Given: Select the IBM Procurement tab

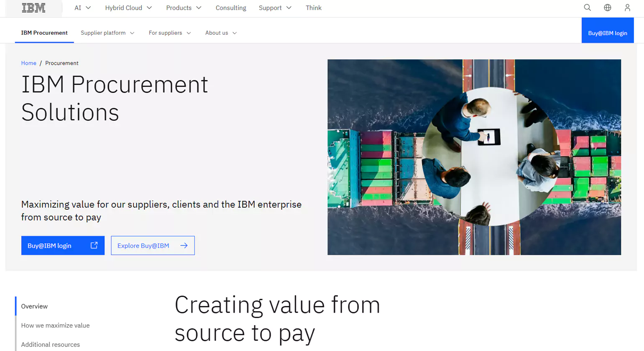Looking at the screenshot, I should (44, 33).
